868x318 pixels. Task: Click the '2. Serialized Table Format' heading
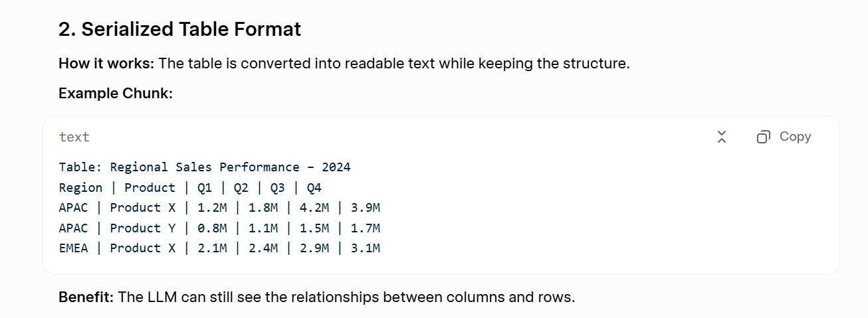tap(179, 29)
